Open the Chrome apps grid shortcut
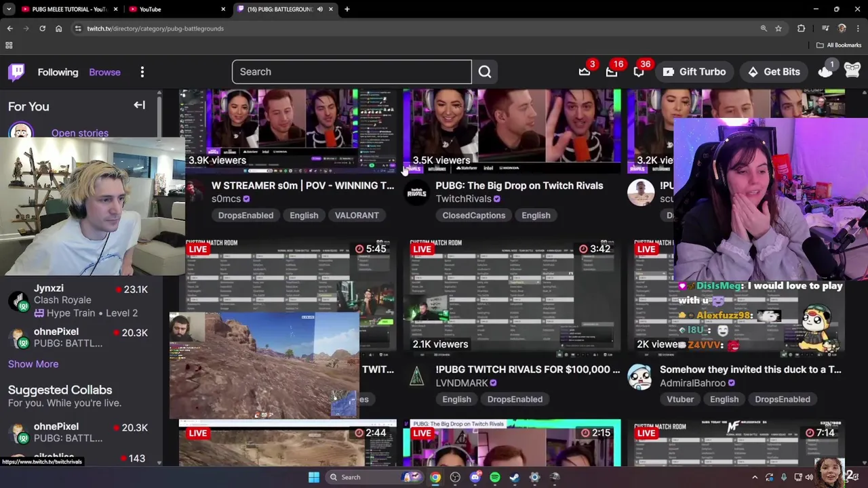The width and height of the screenshot is (868, 488). [9, 45]
